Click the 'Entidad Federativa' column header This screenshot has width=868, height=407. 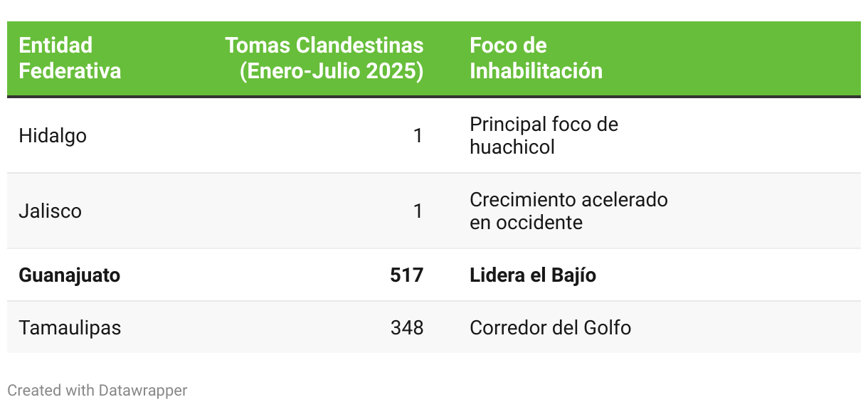coord(70,58)
